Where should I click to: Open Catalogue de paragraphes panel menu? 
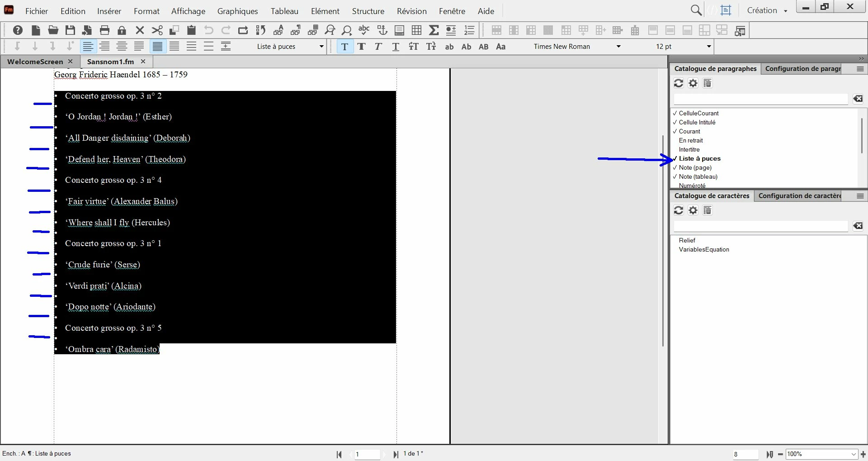tap(860, 69)
